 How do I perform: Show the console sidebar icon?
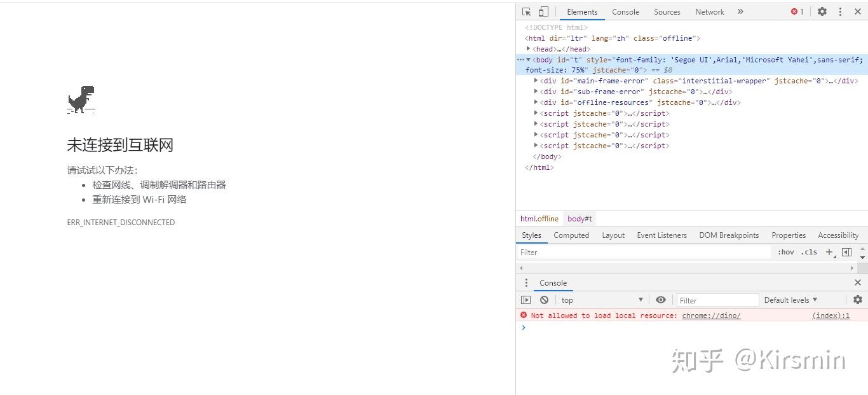(x=526, y=300)
